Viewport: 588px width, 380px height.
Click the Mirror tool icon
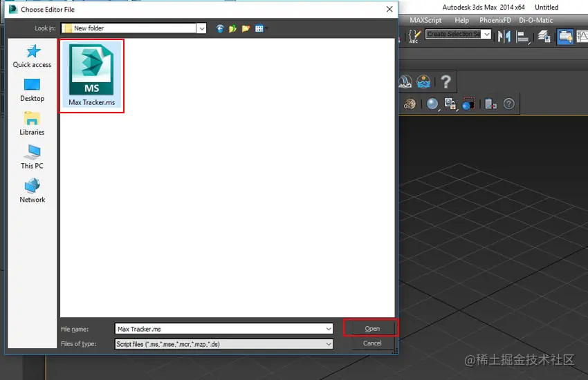504,37
